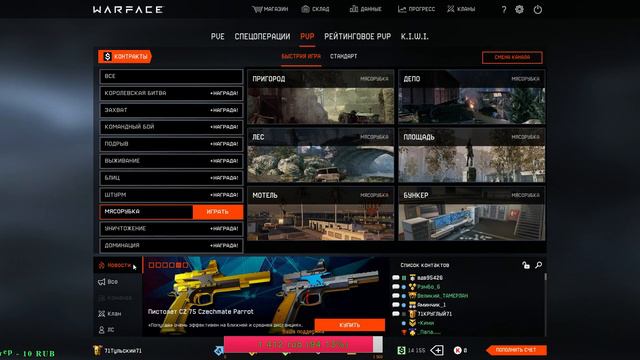Select the Штурм mode
Viewport: 640px width, 360px height.
171,195
